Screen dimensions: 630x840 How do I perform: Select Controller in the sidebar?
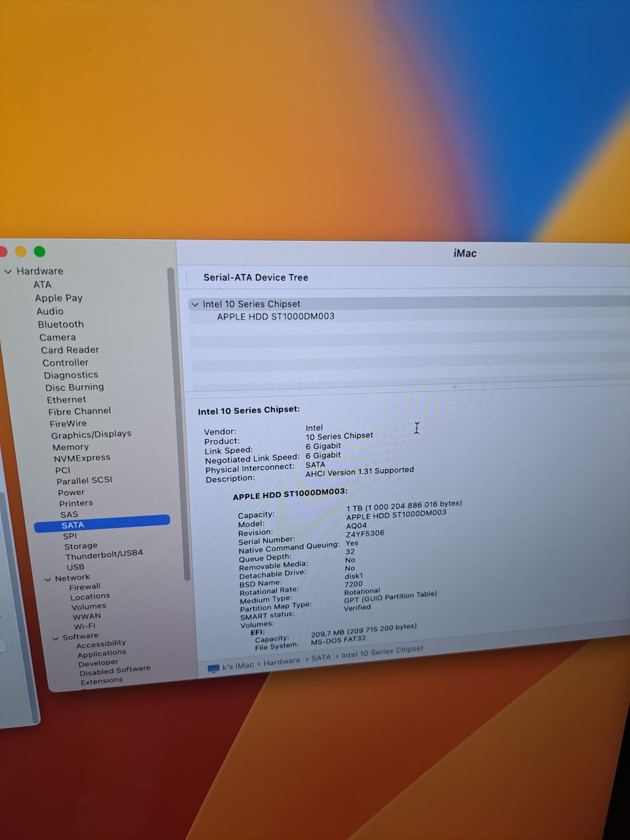66,362
